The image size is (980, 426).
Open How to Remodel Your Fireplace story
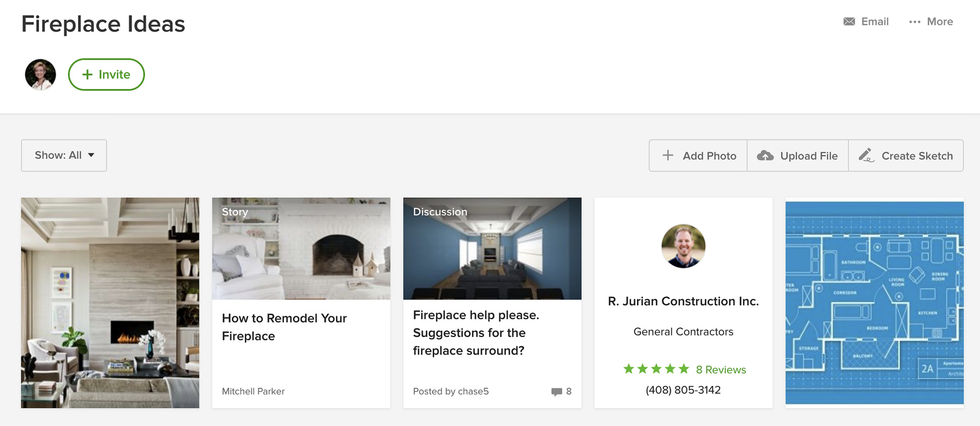pos(284,327)
